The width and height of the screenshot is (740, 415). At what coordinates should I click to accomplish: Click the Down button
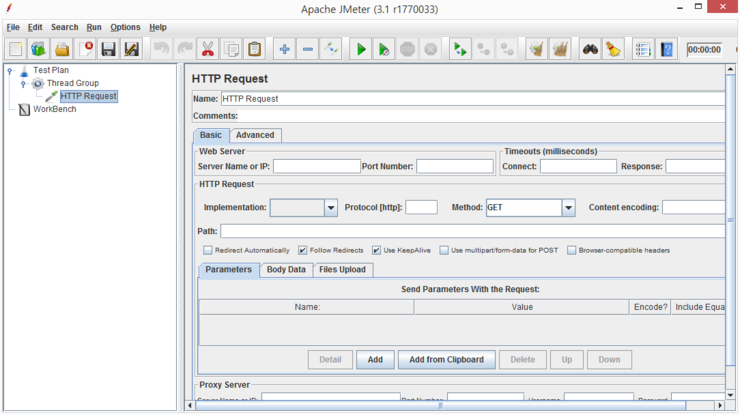coord(609,360)
